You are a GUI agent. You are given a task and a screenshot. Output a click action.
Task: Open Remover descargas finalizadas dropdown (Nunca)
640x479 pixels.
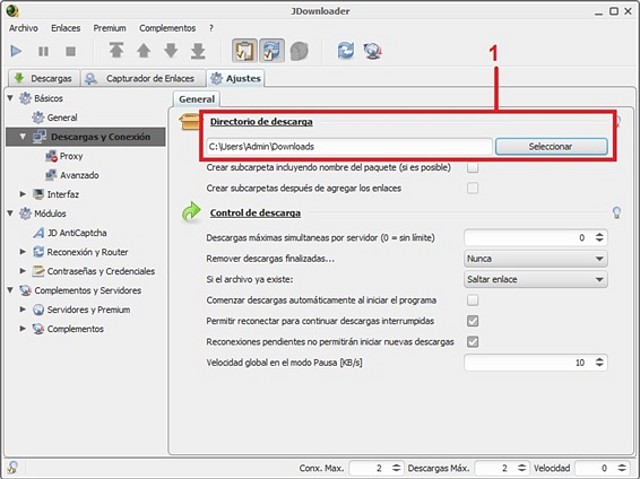[536, 259]
